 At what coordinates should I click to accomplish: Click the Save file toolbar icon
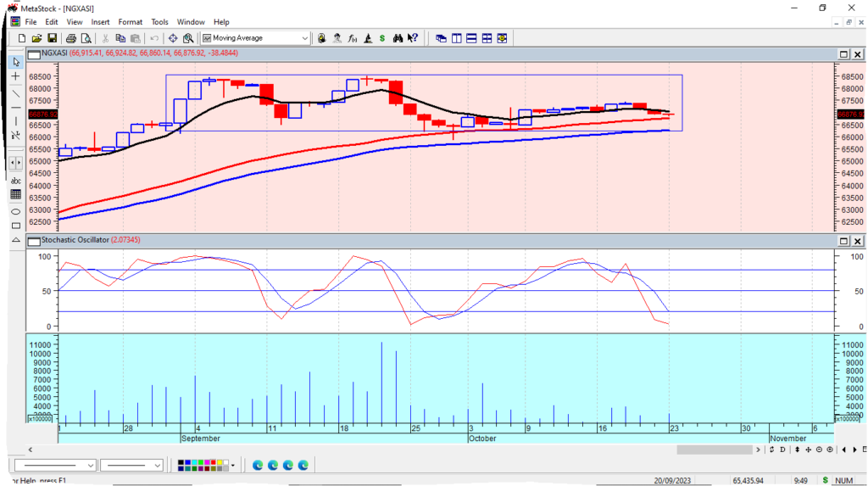pyautogui.click(x=53, y=38)
